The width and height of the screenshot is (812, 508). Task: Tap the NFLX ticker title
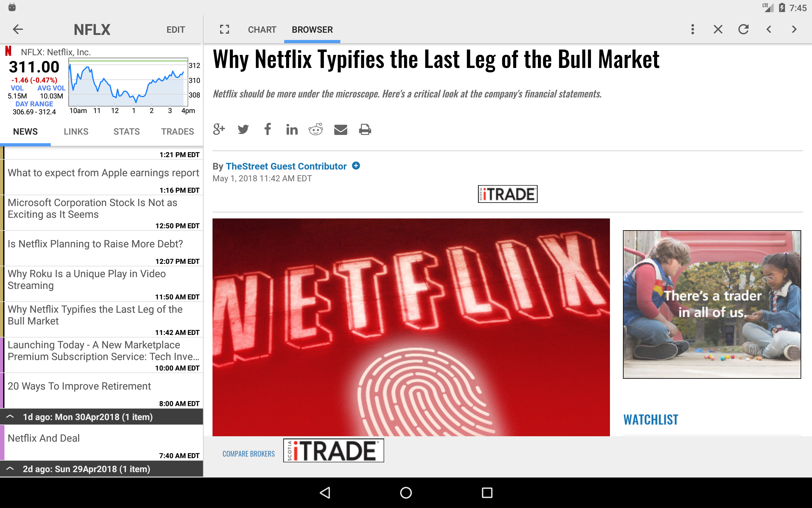92,30
